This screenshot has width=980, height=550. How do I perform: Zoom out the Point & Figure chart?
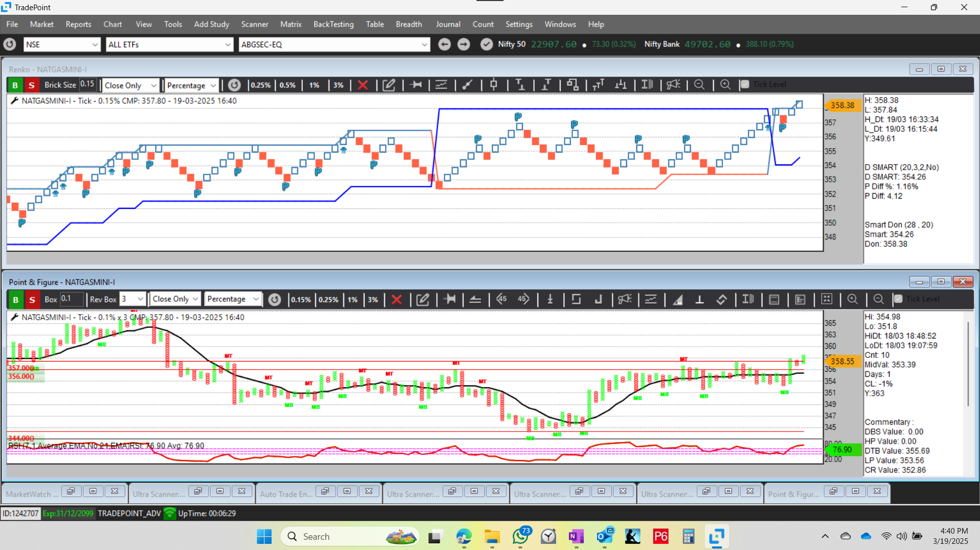pos(878,299)
